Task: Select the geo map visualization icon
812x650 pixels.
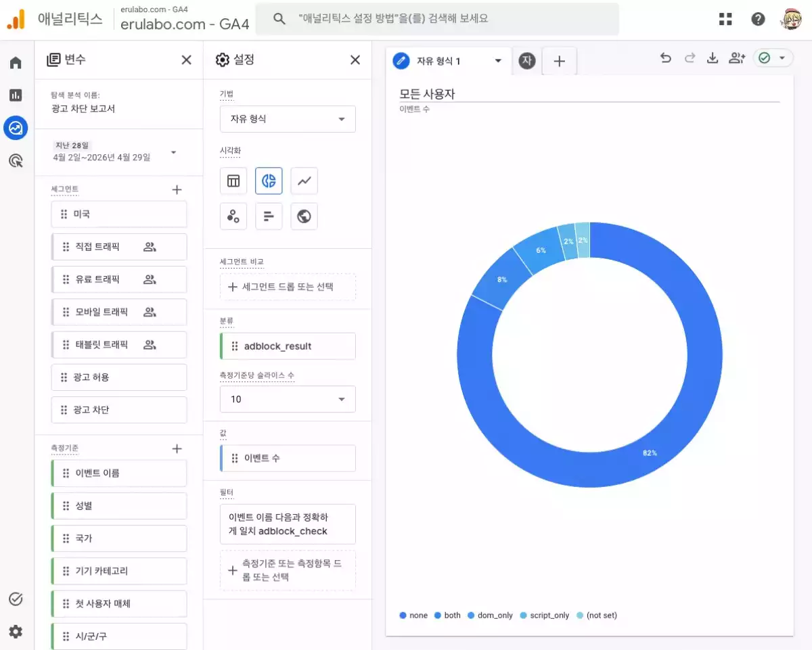Action: 304,216
